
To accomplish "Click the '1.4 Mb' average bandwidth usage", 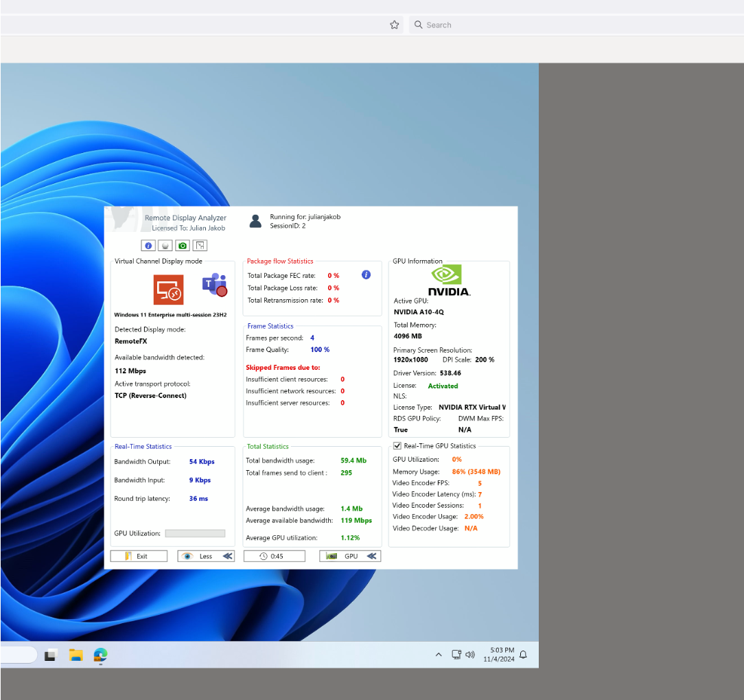I will 351,509.
